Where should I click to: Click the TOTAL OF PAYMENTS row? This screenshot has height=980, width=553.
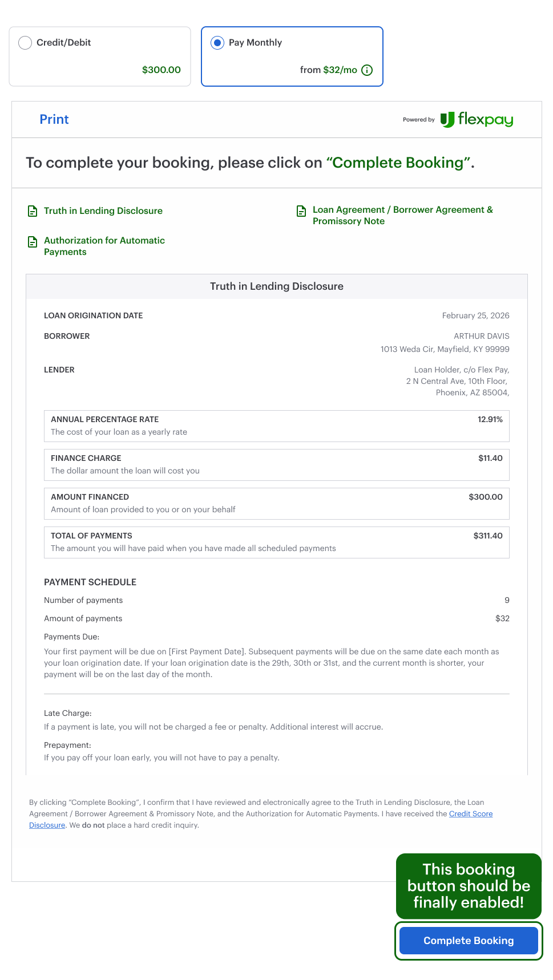pyautogui.click(x=276, y=542)
